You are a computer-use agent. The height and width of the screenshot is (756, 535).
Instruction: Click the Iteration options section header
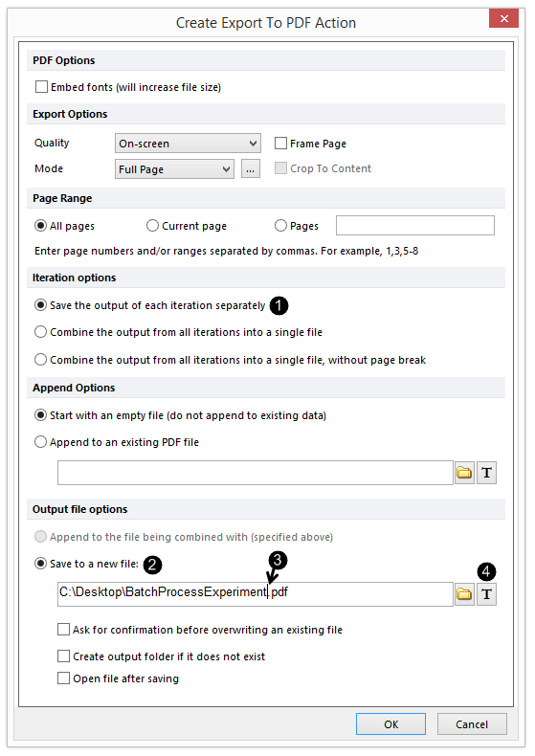click(x=266, y=278)
